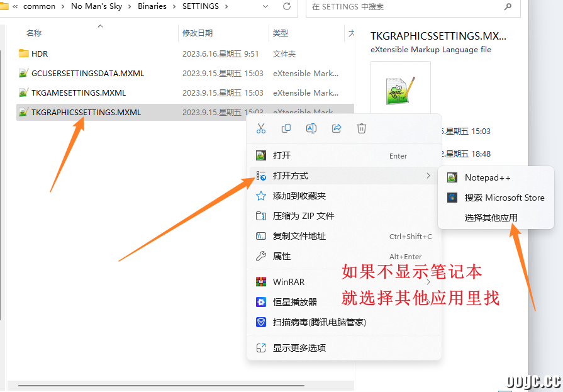This screenshot has width=563, height=392.
Task: Click HDR modified date 2023.6.16.星期五 9:51
Action: (x=220, y=53)
